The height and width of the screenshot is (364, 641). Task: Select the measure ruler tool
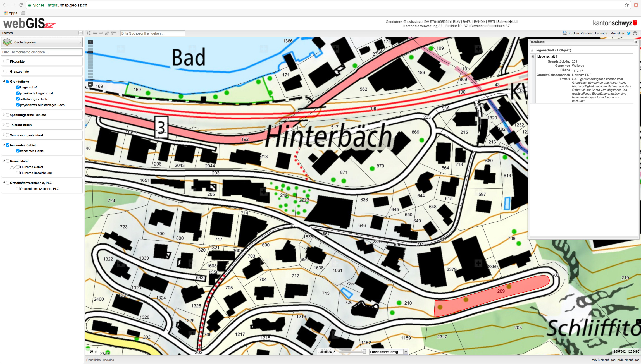click(x=113, y=33)
